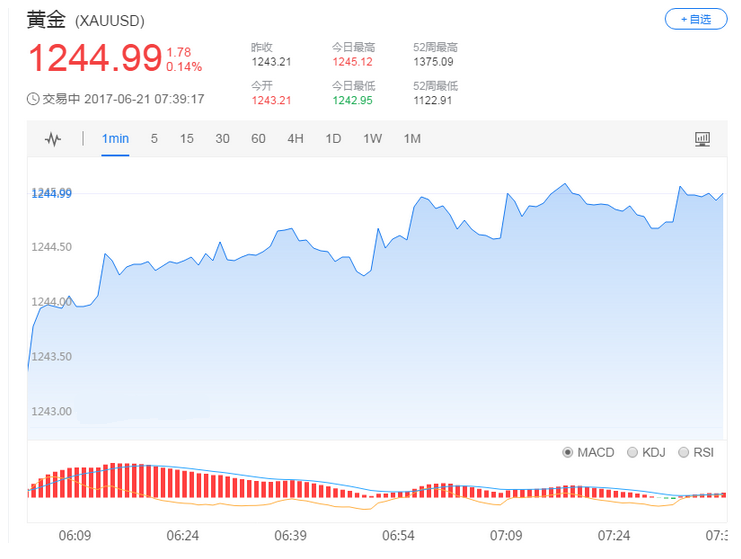This screenshot has width=741, height=559.
Task: Choose the 15 minute interval tab
Action: coord(187,139)
